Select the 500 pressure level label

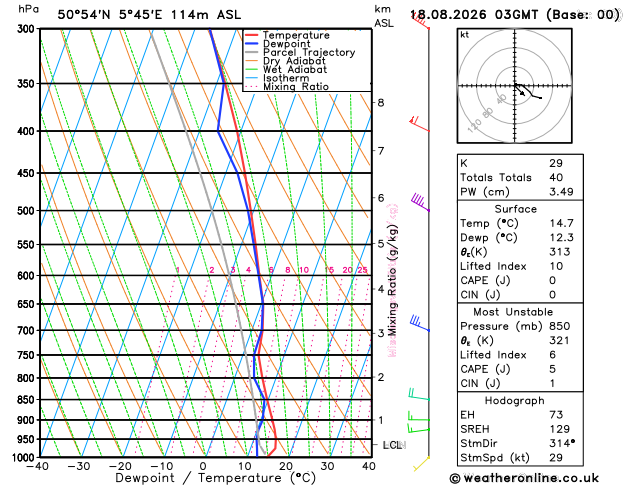click(28, 211)
